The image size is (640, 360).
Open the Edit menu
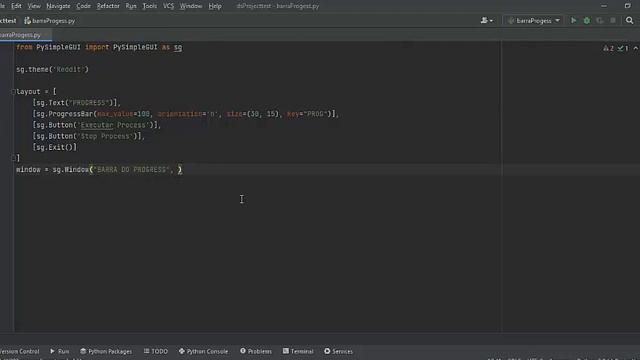pos(16,6)
